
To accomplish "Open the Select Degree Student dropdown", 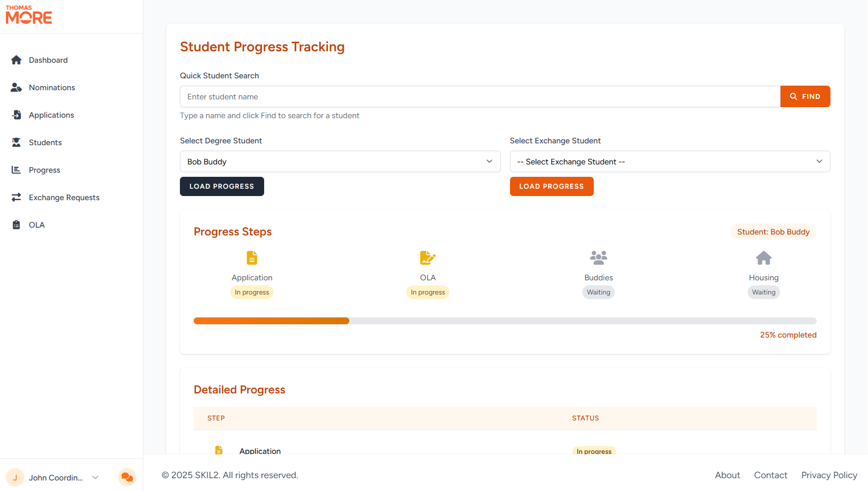I will coord(340,161).
